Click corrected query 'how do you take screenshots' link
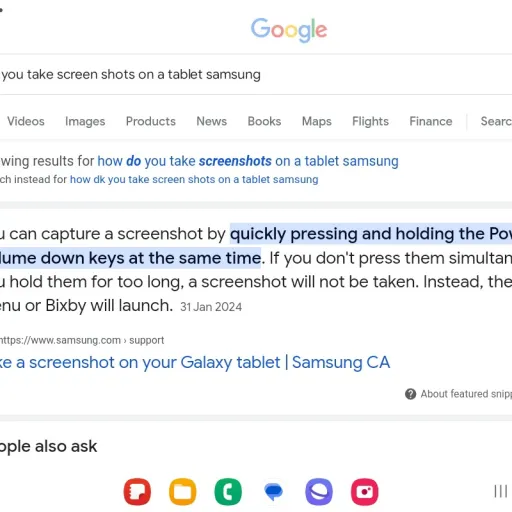512x512 pixels. pyautogui.click(x=248, y=161)
